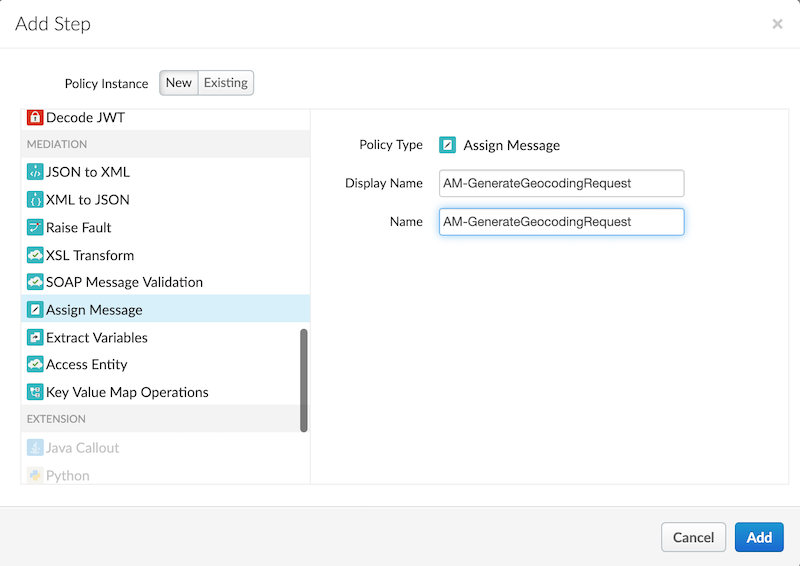Click the Policy Type Assign Message text
The height and width of the screenshot is (566, 800).
pos(512,145)
